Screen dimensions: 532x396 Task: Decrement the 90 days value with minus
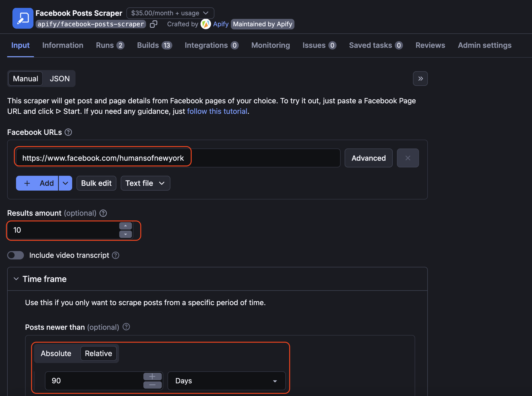tap(152, 385)
